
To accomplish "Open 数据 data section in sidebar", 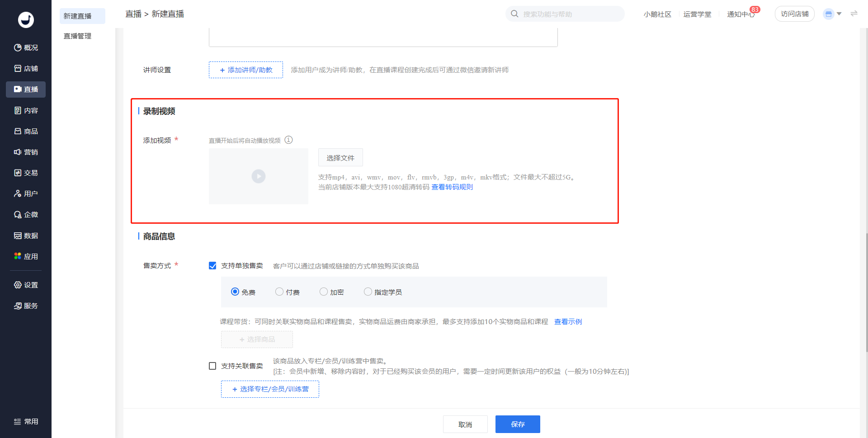I will click(26, 235).
